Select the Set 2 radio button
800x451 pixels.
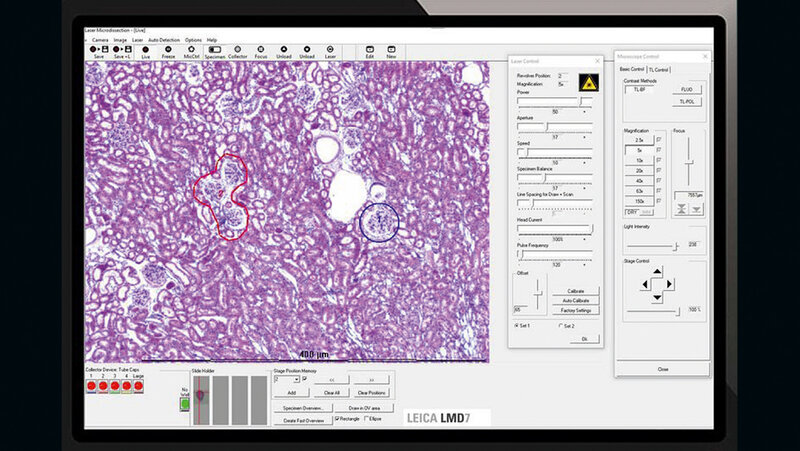pos(559,326)
